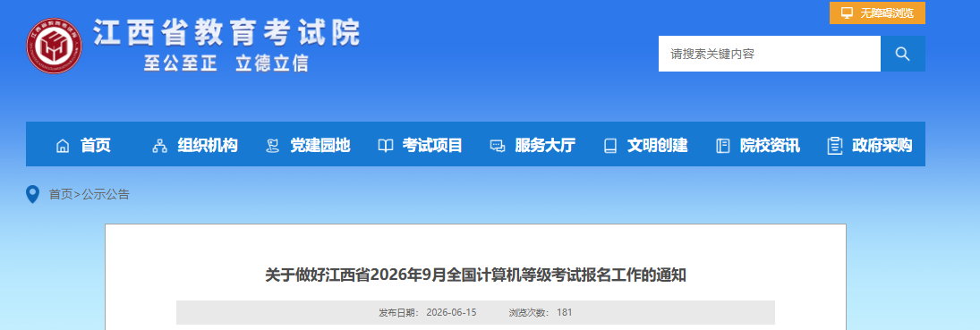This screenshot has width=980, height=330.
Task: Click the article title about 全国计算机等级考试报名
Action: click(475, 275)
